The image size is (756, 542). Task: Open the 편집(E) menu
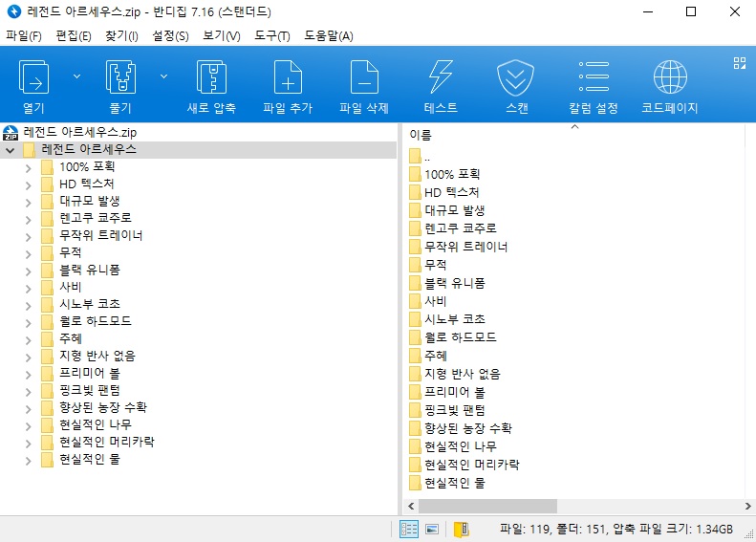[x=74, y=35]
